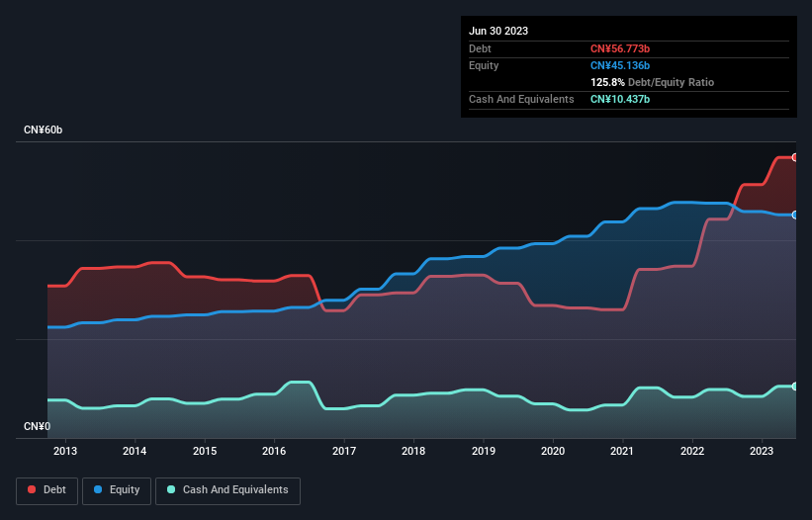Click the 2016 x-axis label

click(274, 451)
